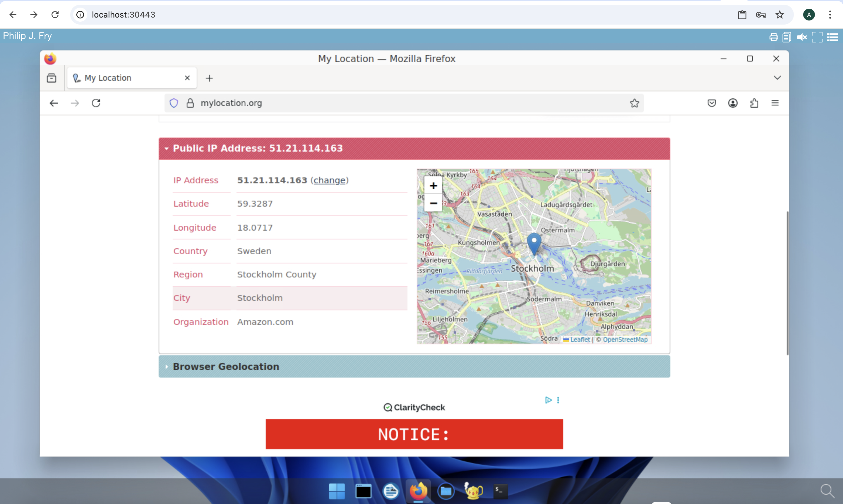Screen dimensions: 843x504
Task: Zoom out on the Stockholm map
Action: click(433, 203)
